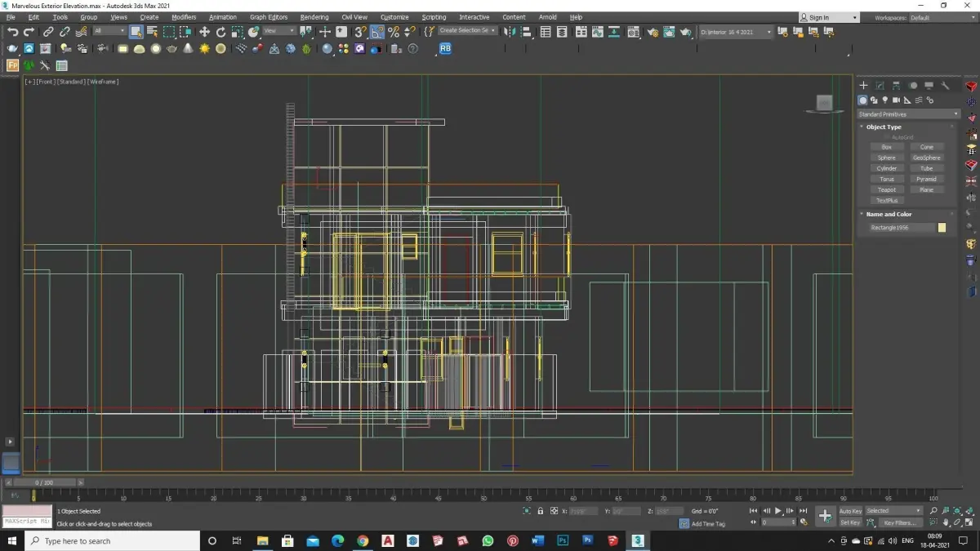Click the Cylinder primitive button

[887, 168]
